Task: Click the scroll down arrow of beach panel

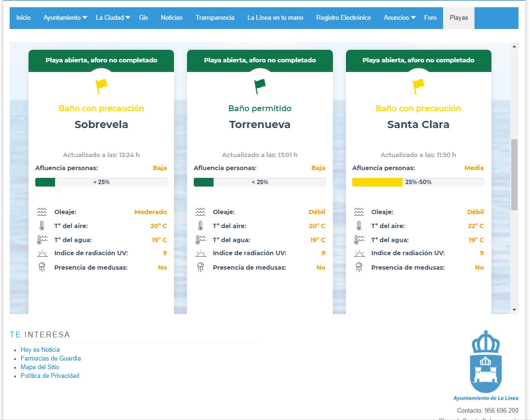Action: click(x=514, y=309)
